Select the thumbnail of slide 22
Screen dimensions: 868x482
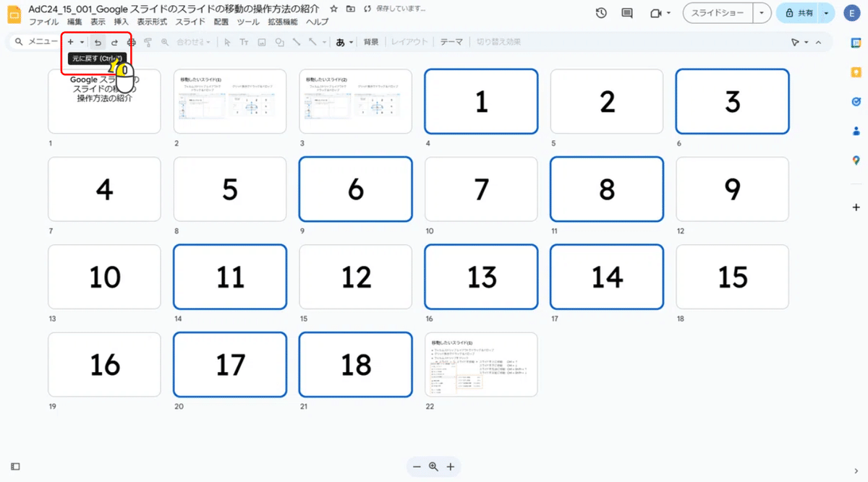(481, 365)
